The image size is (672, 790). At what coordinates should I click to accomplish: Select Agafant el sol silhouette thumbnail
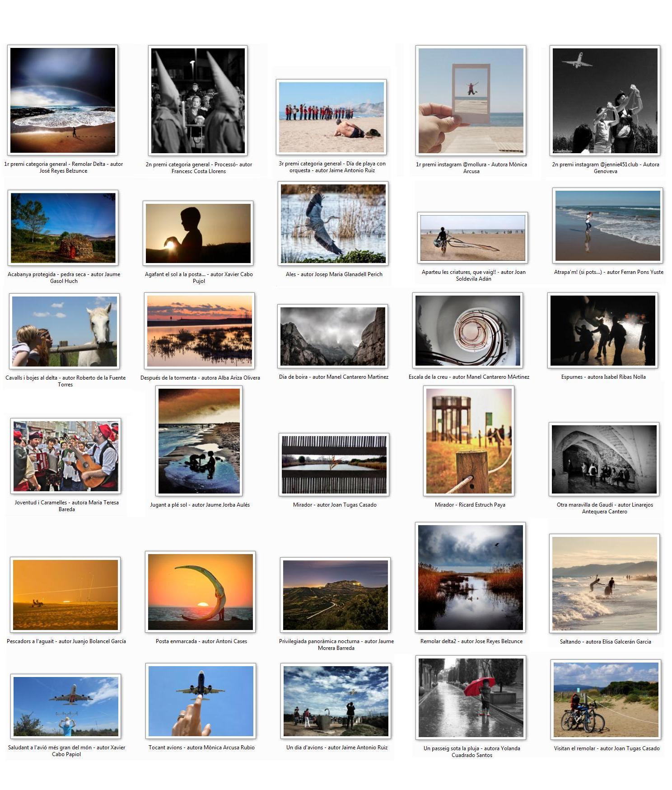198,233
